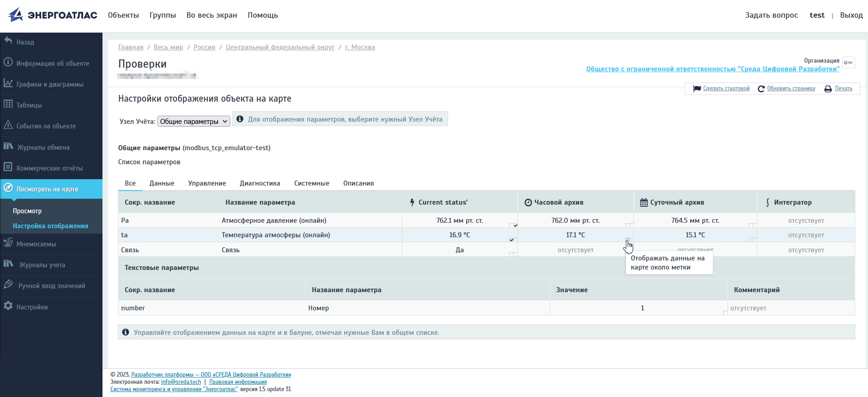868x397 pixels.
Task: Click the Обновить страницу link
Action: tap(791, 88)
